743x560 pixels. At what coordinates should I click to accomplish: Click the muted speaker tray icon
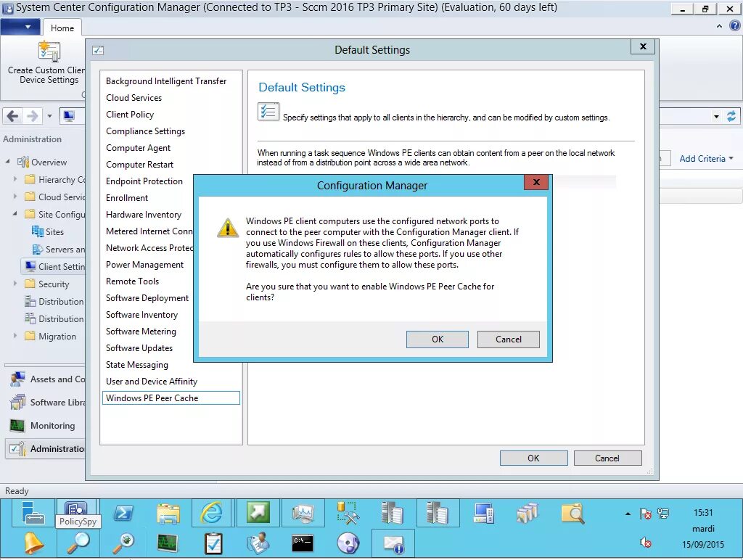[x=645, y=543]
